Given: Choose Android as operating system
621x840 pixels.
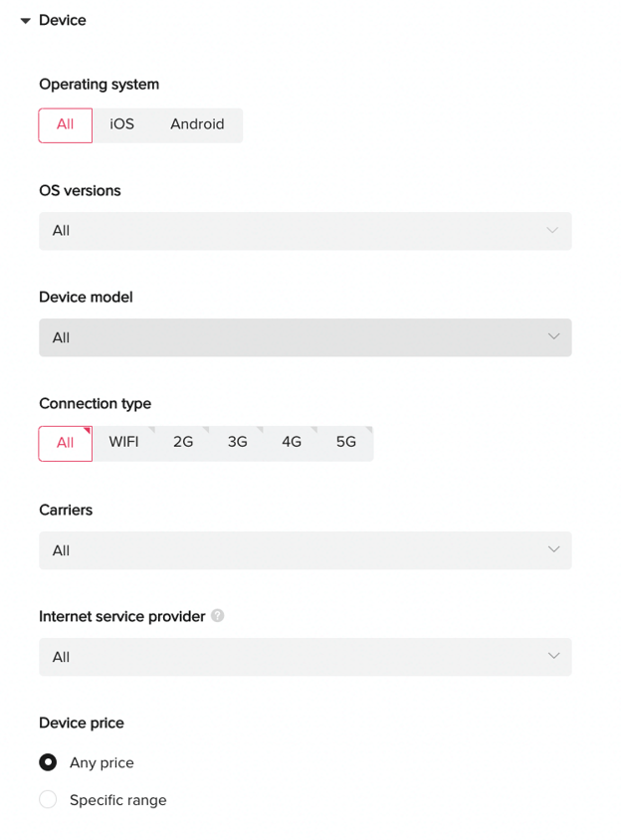Looking at the screenshot, I should (x=197, y=125).
